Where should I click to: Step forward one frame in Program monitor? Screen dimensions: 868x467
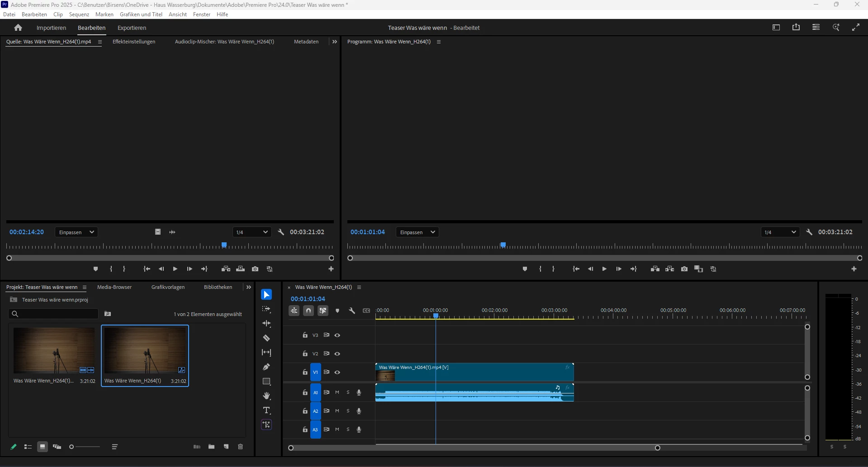tap(619, 269)
